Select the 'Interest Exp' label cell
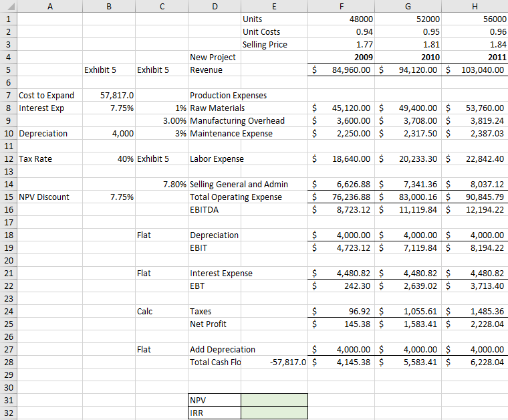 click(x=50, y=108)
